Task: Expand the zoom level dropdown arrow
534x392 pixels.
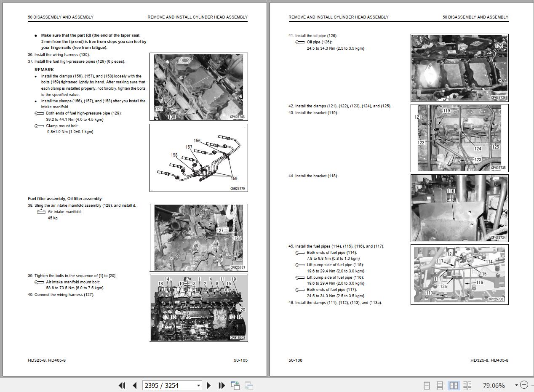Action: click(516, 385)
